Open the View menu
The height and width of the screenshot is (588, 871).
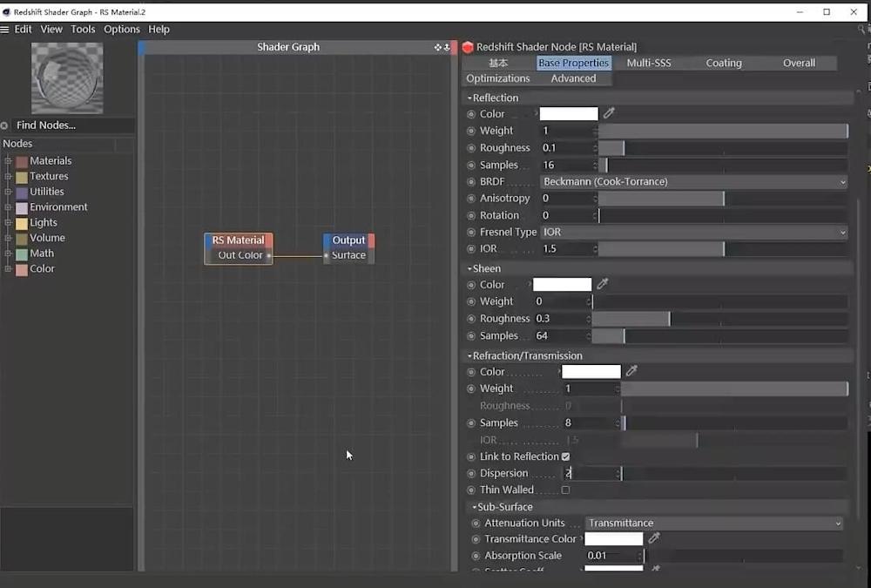(51, 30)
